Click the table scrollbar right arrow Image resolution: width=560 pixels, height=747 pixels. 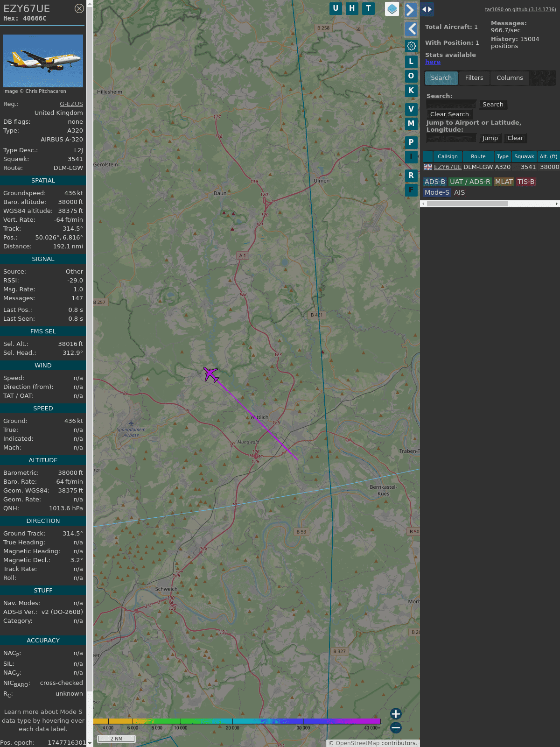coord(557,204)
